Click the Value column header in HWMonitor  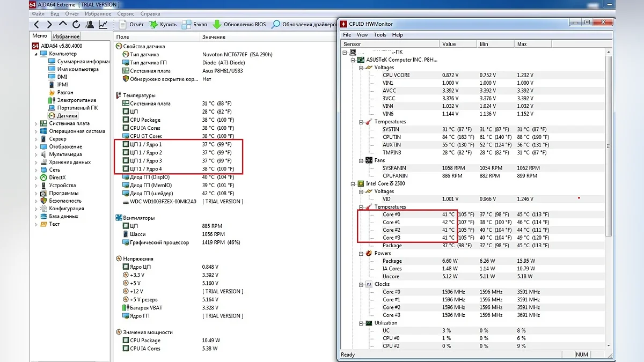(x=459, y=44)
